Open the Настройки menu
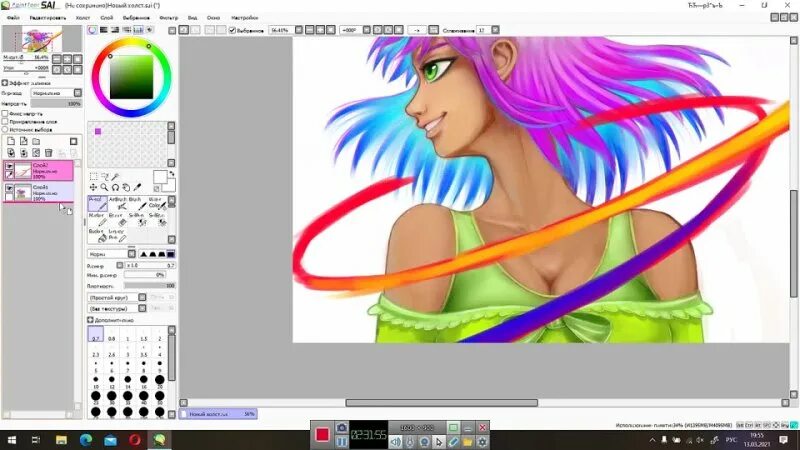800x450 pixels. pos(244,17)
